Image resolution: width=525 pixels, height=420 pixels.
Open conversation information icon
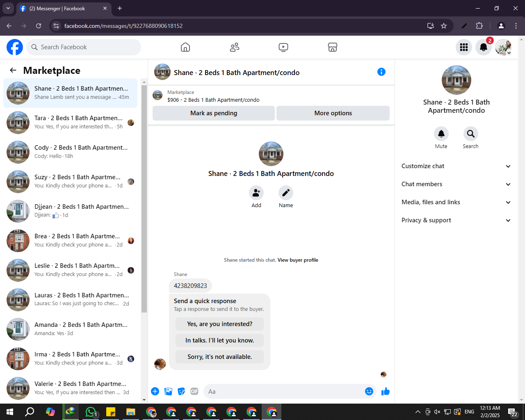[x=381, y=72]
